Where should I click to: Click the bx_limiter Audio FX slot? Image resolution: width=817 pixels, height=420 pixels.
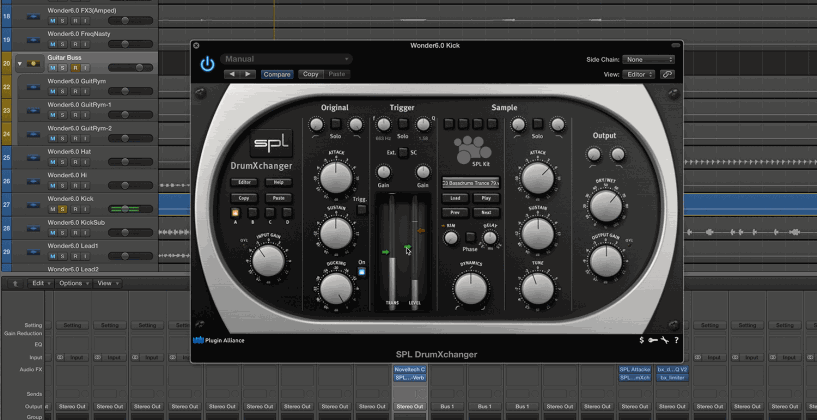click(672, 377)
